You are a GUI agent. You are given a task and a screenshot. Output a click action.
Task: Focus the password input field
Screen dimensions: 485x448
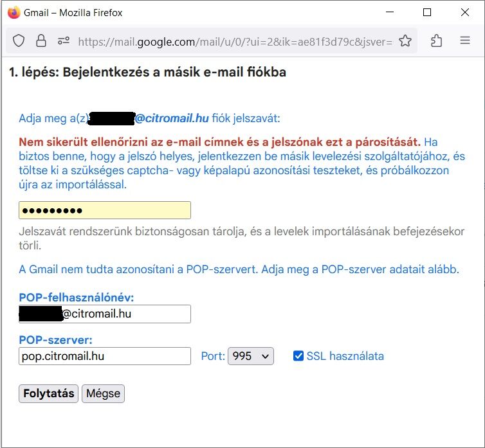(105, 210)
